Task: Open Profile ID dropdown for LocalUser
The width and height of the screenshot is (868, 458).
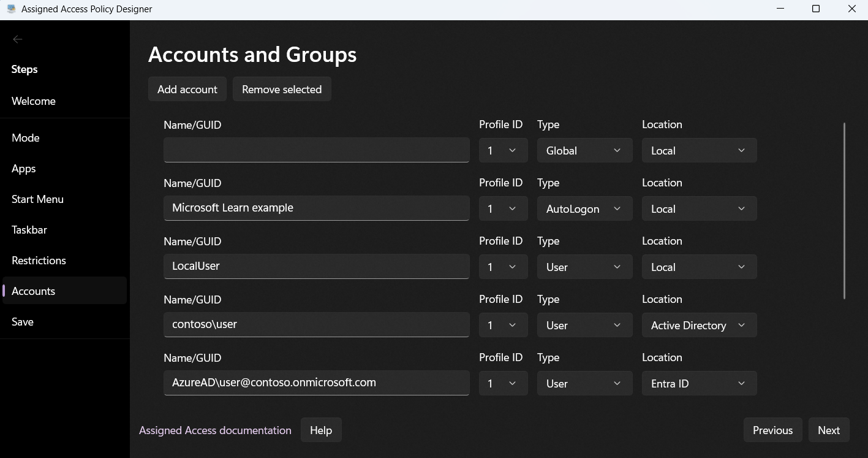Action: tap(504, 267)
